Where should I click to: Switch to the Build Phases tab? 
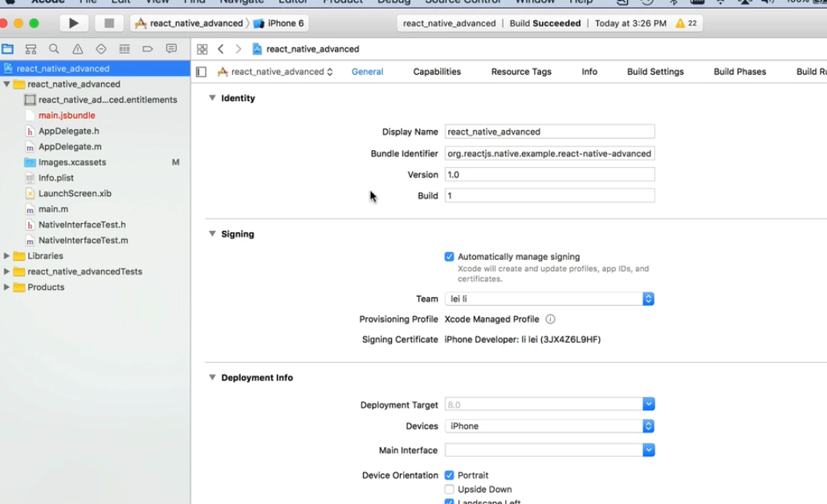pyautogui.click(x=739, y=71)
